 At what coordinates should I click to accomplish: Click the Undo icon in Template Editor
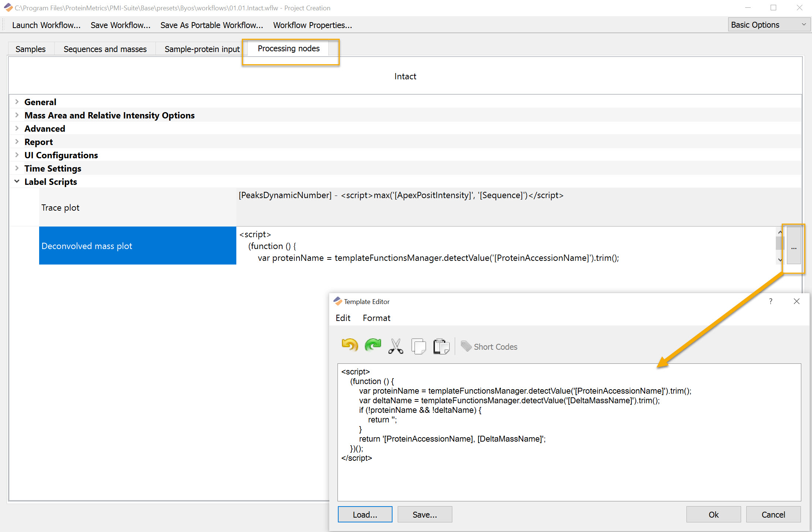pos(350,346)
